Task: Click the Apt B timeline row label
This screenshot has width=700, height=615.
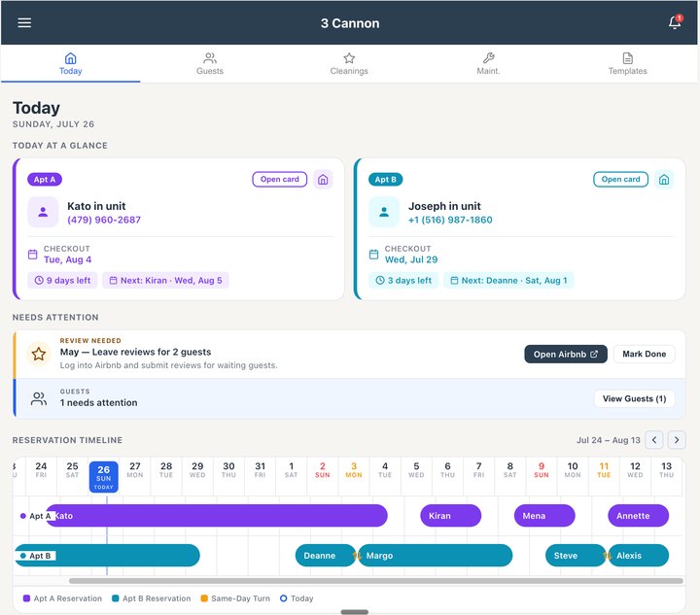Action: point(38,556)
